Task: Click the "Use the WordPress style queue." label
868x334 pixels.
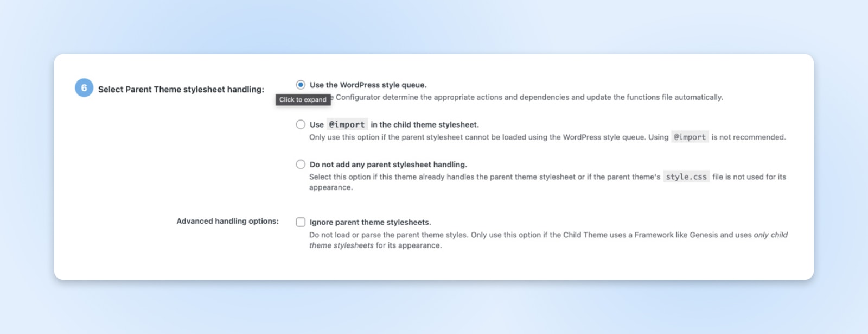Action: tap(368, 85)
